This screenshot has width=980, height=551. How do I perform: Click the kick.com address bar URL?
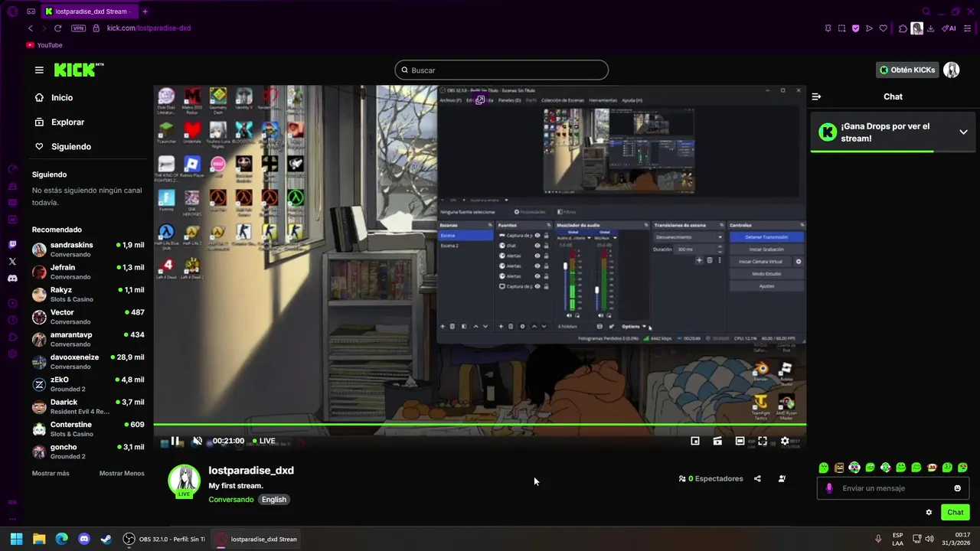149,28
